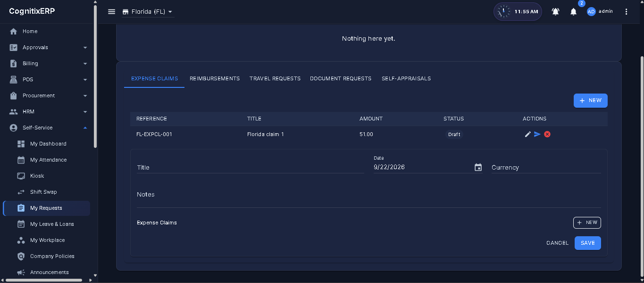This screenshot has width=644, height=283.
Task: Delete claim FL-EXPCL-001 with red icon
Action: pos(547,134)
